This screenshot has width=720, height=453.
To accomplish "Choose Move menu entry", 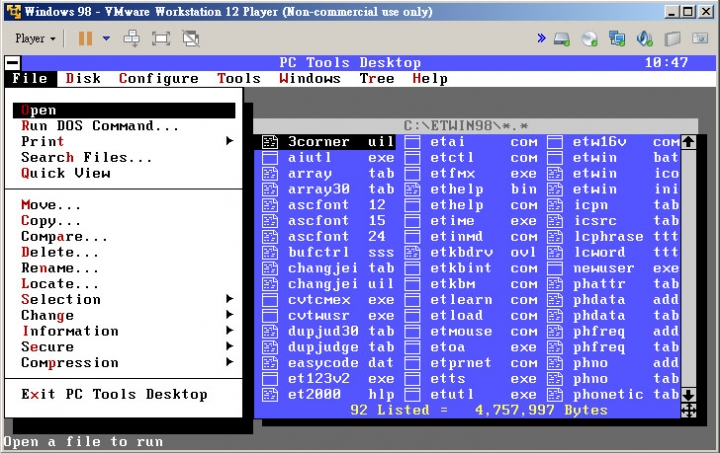I will click(x=124, y=205).
